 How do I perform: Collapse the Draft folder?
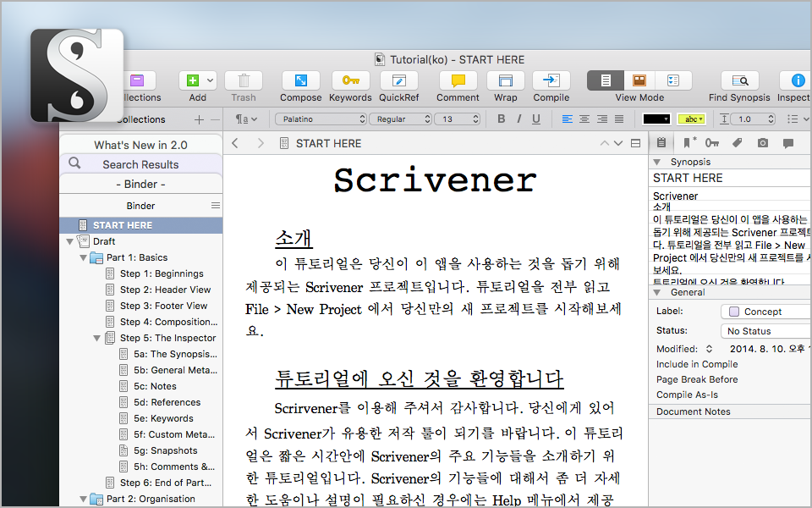click(x=70, y=241)
